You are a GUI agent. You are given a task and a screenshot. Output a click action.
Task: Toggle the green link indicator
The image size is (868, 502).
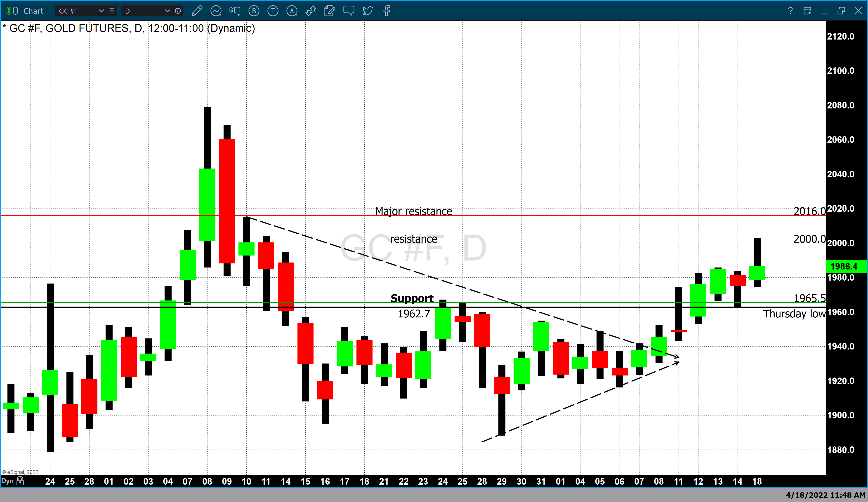[9, 11]
